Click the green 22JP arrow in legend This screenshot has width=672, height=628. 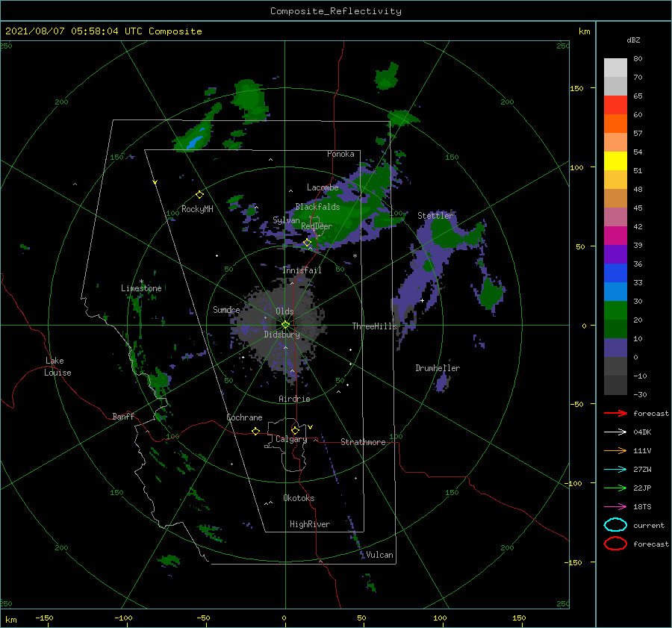click(x=615, y=488)
